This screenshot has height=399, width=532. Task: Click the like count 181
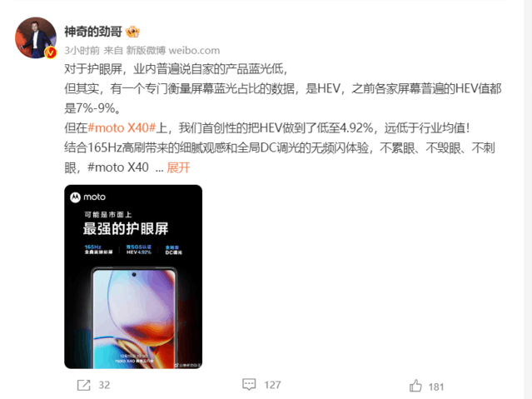point(436,387)
